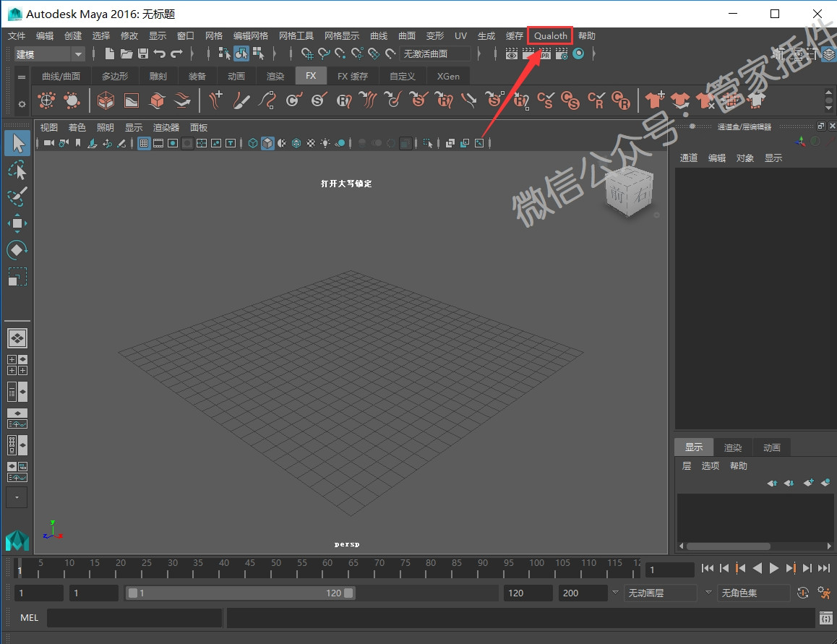Open the 层 menu in layer editor

coord(687,465)
